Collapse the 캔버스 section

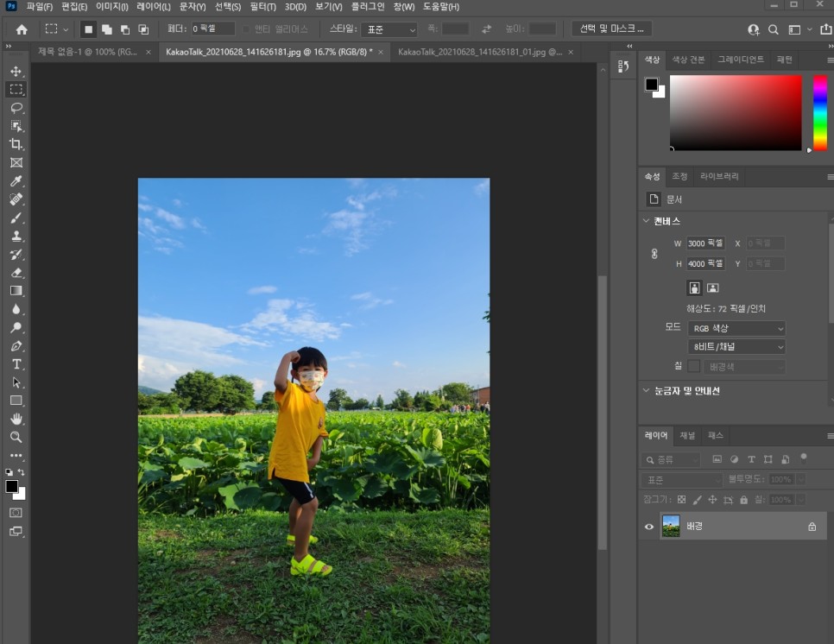click(x=646, y=221)
